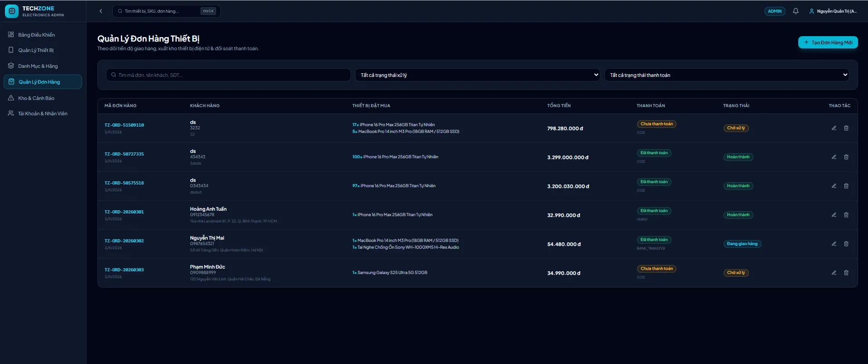Delete order TZ-ORD-20260303 using trash icon
The width and height of the screenshot is (868, 364).
846,273
